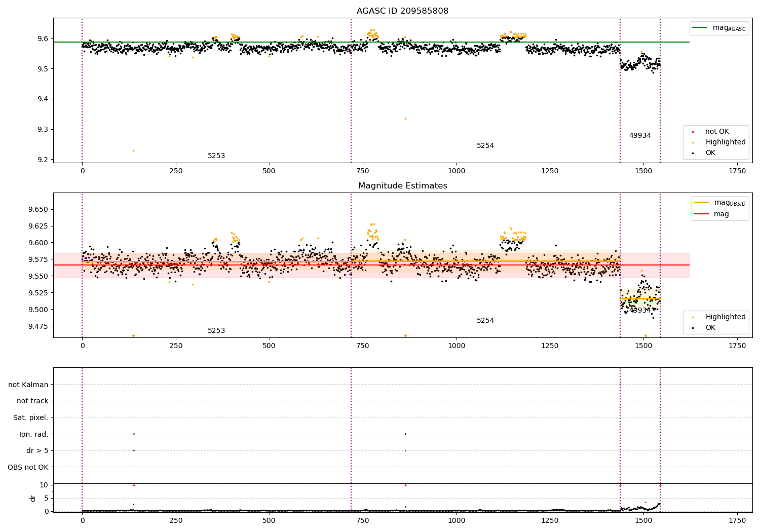Click the 5254 label in Magnitude Estimates plot
Screen dimensions: 760x532
pos(485,321)
